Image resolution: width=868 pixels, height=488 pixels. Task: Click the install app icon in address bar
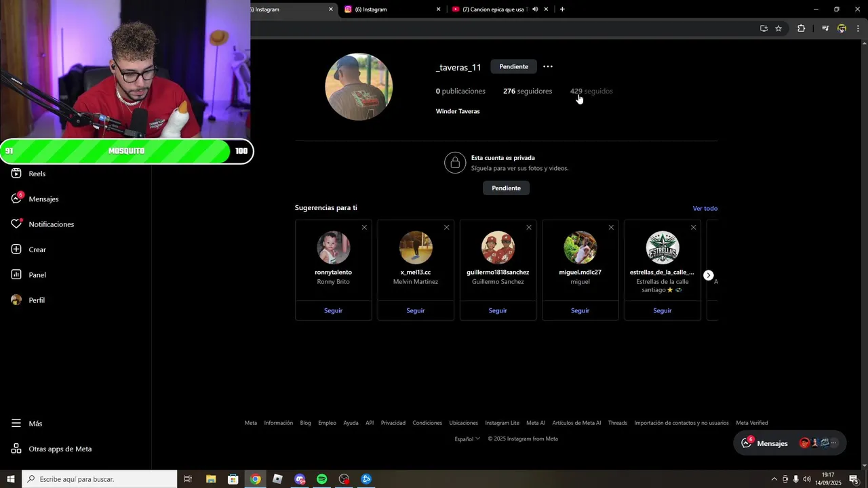click(x=764, y=28)
